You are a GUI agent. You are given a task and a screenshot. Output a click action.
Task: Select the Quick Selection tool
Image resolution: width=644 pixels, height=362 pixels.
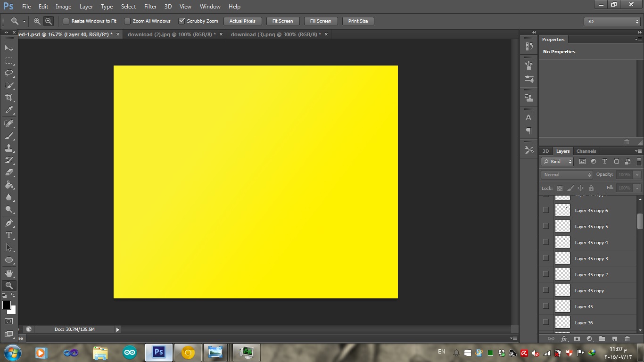(x=9, y=85)
